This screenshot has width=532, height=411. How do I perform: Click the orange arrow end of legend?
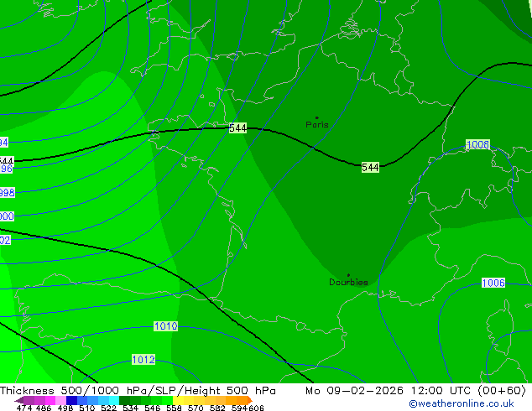tap(250, 400)
